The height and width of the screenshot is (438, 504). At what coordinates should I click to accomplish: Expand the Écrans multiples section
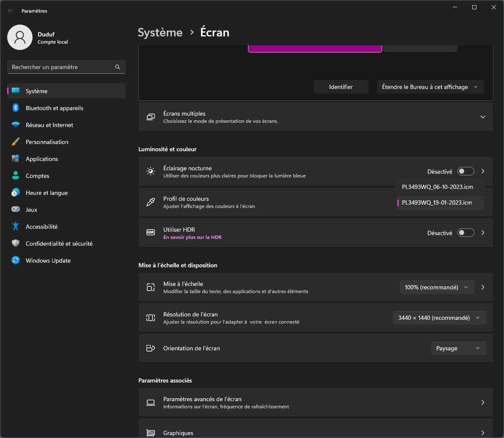(x=482, y=116)
